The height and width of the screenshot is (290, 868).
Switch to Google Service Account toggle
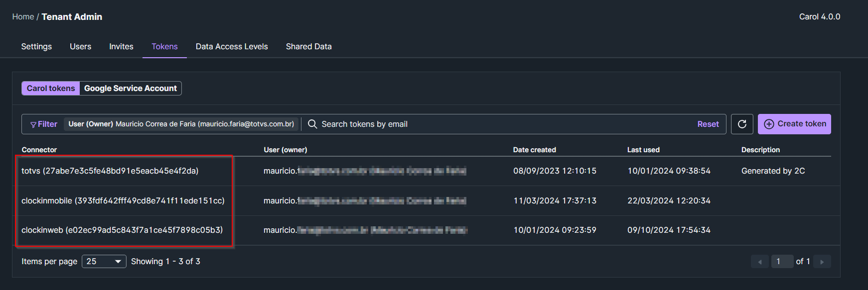(x=131, y=88)
